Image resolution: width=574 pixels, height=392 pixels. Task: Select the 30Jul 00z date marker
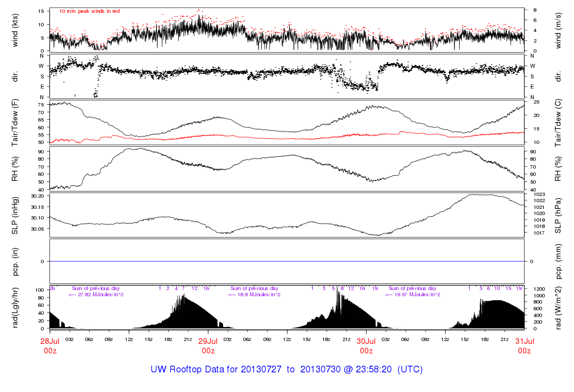tap(366, 346)
